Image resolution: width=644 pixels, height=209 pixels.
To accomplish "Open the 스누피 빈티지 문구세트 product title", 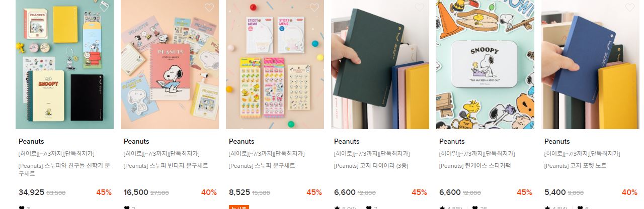I will (166, 166).
